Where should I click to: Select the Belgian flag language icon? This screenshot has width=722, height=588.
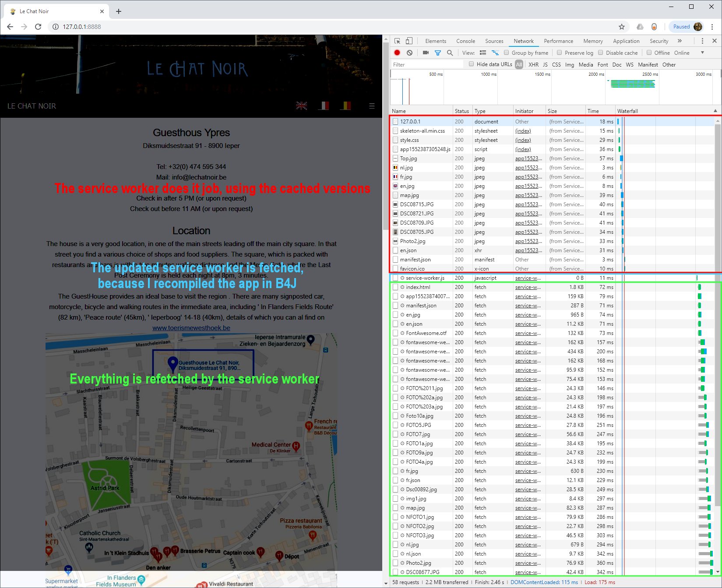[x=345, y=106]
